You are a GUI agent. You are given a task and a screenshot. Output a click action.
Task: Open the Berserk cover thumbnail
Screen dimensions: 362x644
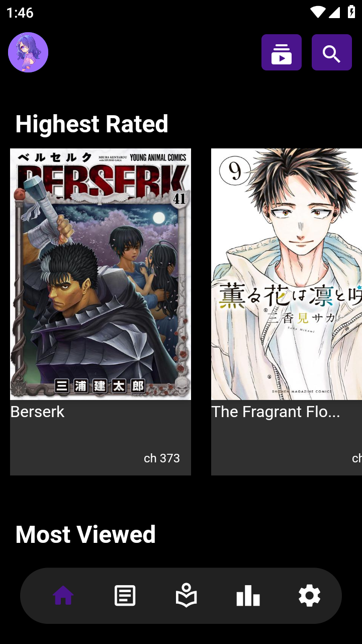click(x=101, y=274)
